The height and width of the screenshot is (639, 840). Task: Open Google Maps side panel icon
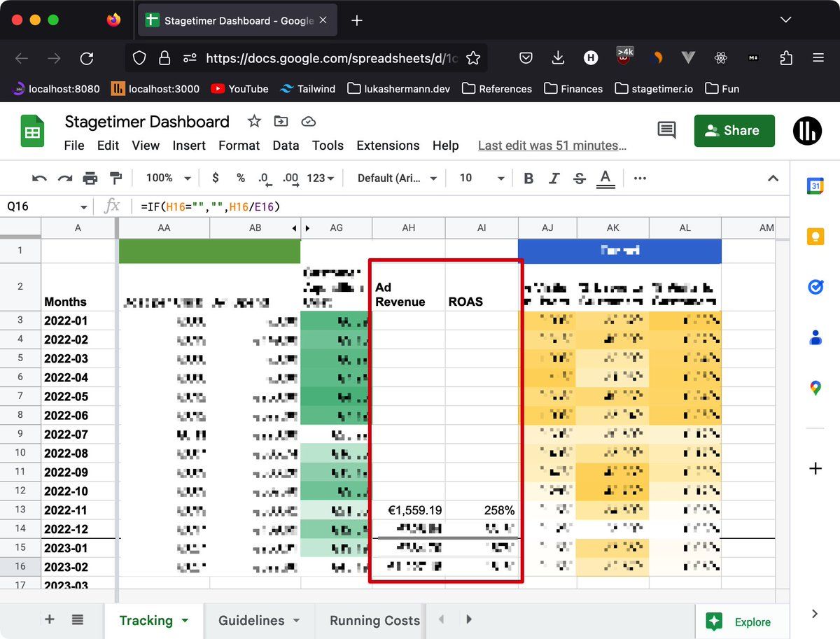[x=815, y=388]
